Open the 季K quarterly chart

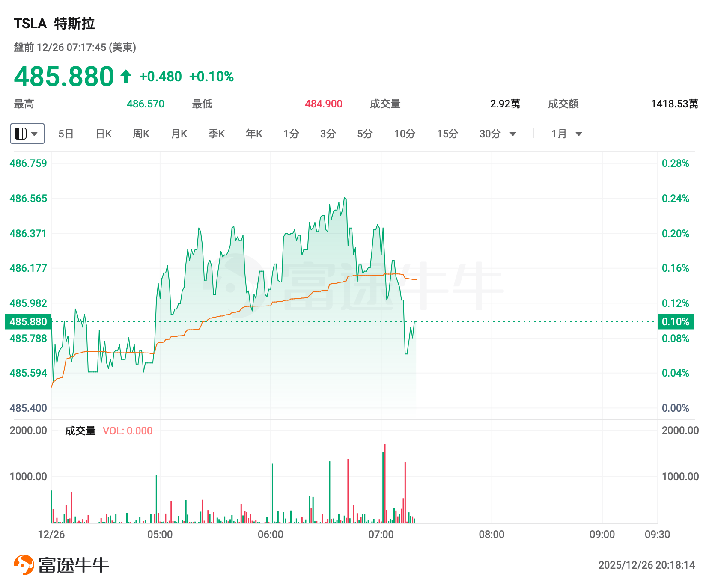point(217,134)
